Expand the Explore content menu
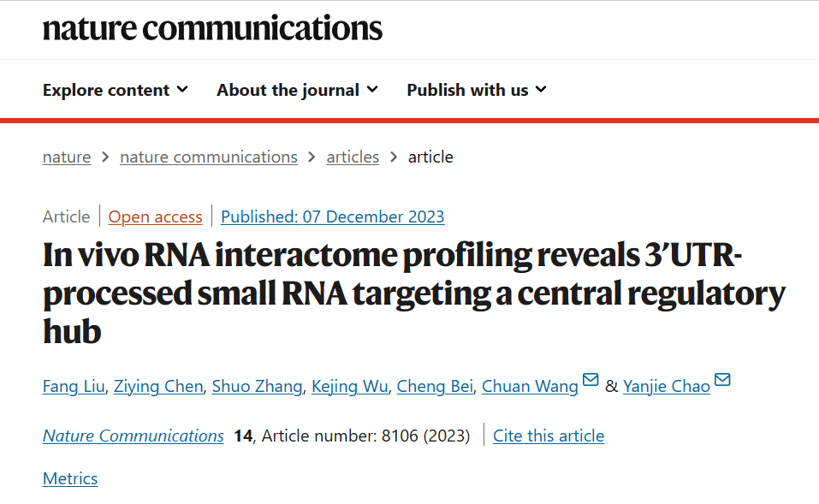The height and width of the screenshot is (504, 819). point(116,90)
